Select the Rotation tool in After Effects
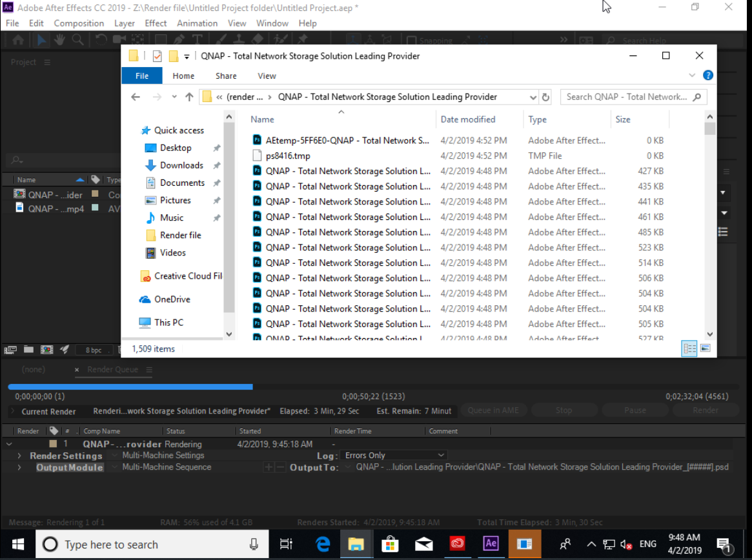 pyautogui.click(x=101, y=40)
